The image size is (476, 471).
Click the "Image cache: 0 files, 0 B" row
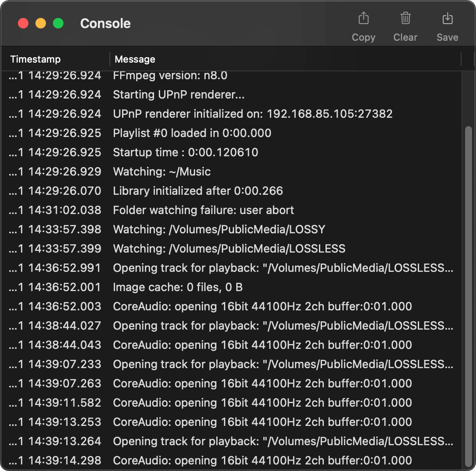point(178,288)
